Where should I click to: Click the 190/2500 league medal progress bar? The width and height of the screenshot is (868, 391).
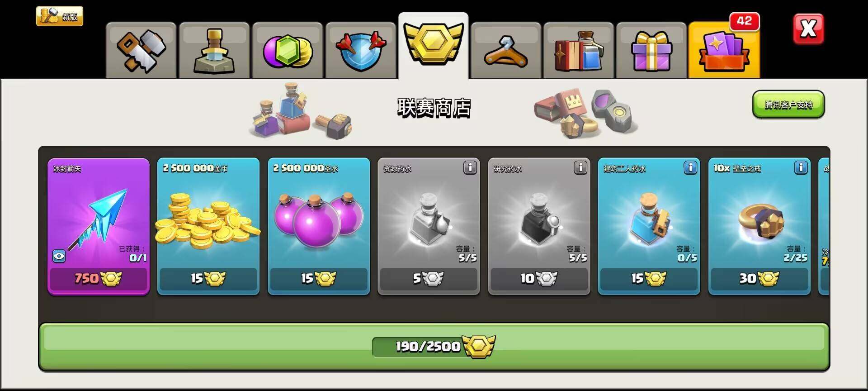click(x=434, y=347)
